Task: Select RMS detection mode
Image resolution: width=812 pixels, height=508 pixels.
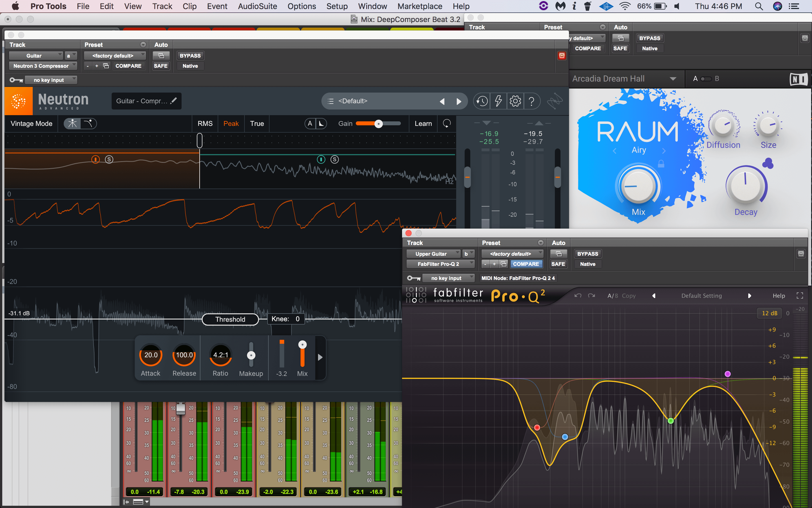Action: [205, 124]
